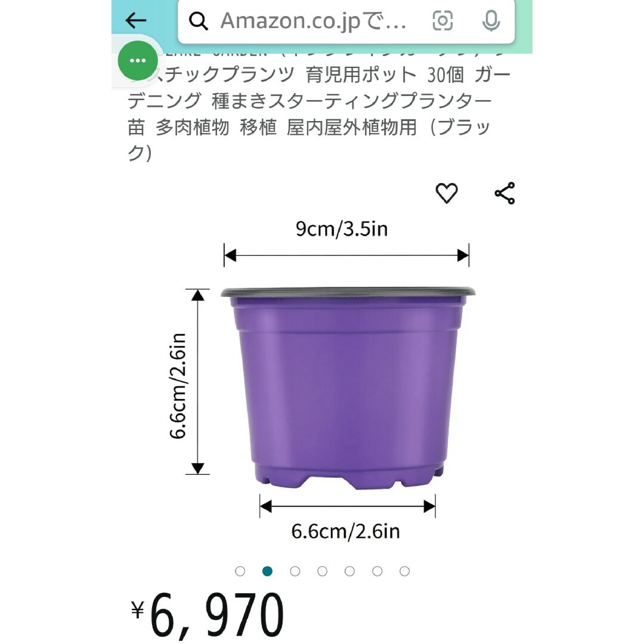Jump to the fifth product image dot

click(x=349, y=571)
